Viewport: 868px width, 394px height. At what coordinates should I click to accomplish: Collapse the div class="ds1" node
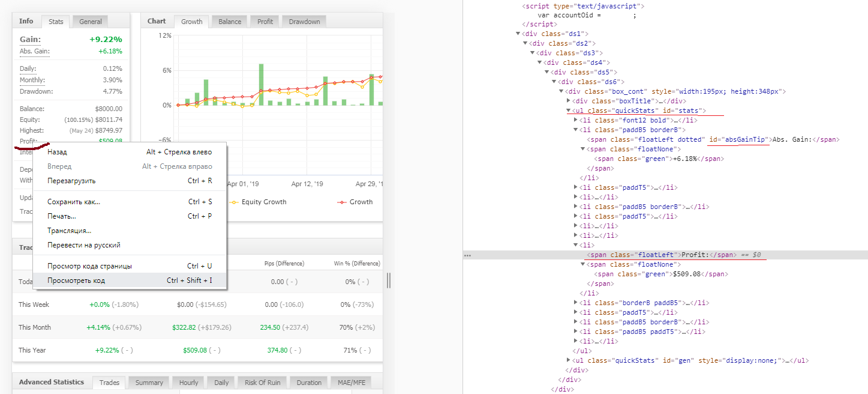[518, 34]
